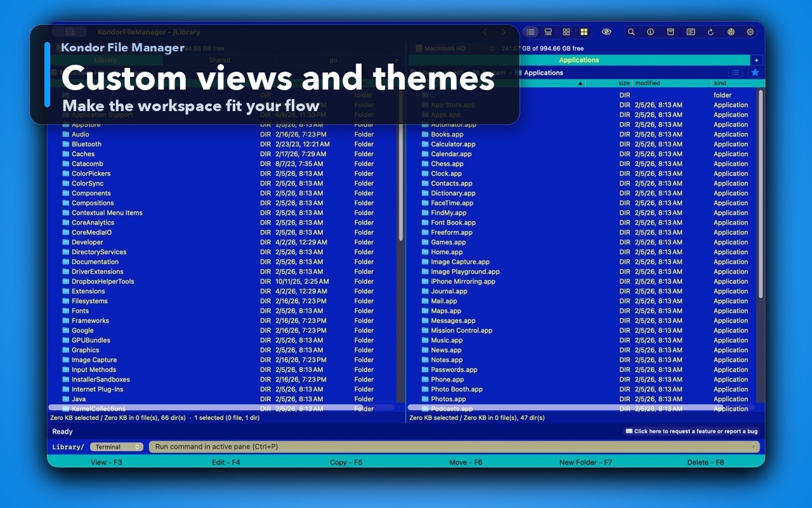Click the Edit - F4 button
Screen dimensions: 812x508
tap(226, 462)
